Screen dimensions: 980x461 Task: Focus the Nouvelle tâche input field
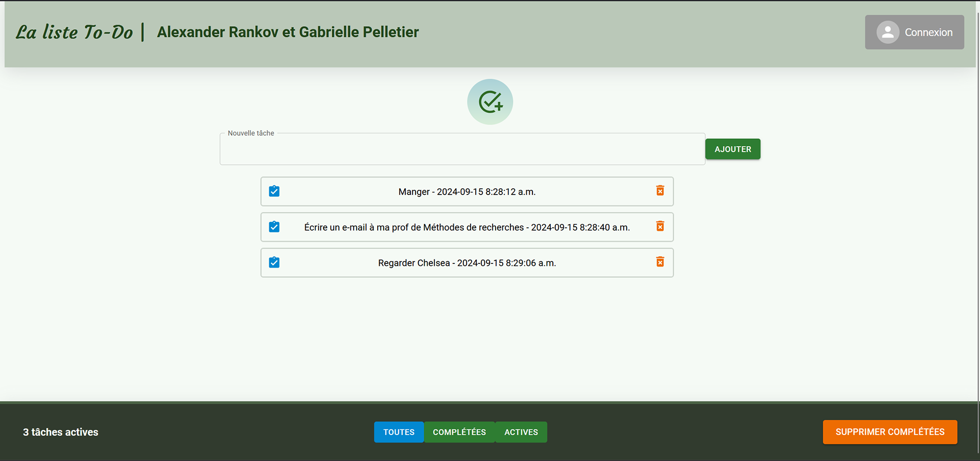tap(462, 149)
